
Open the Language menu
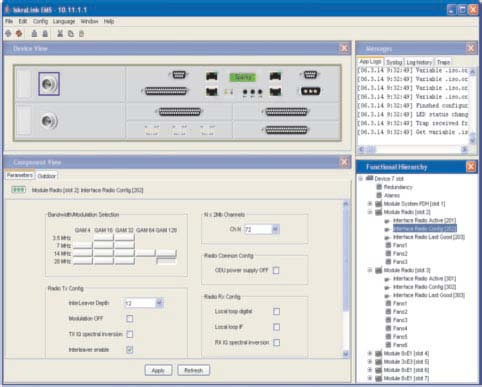[64, 21]
